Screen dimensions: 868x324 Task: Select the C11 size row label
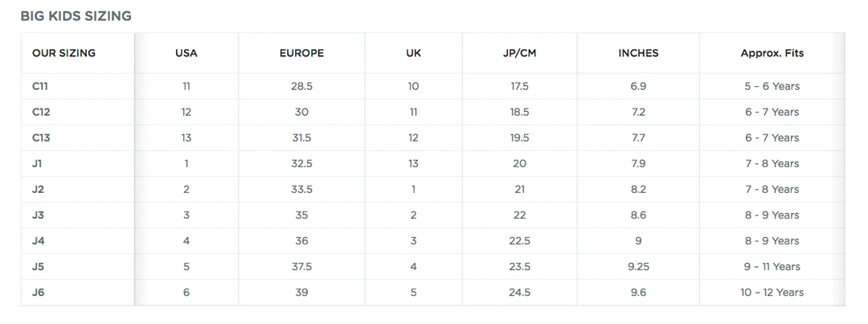(40, 86)
